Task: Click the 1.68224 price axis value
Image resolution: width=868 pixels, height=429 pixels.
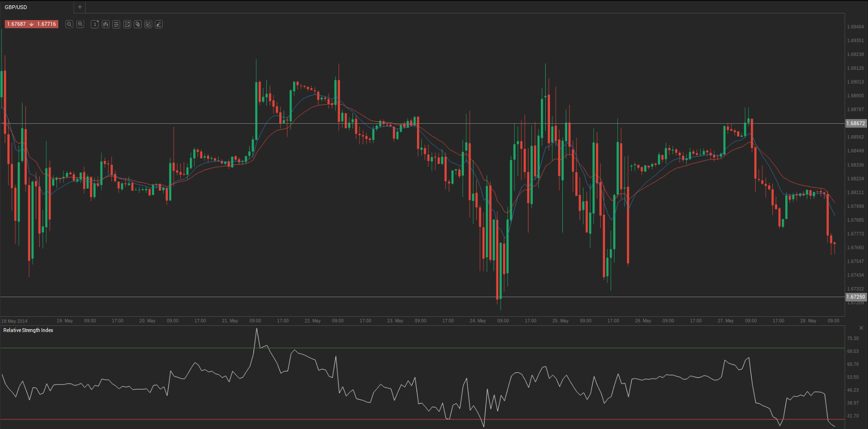Action: click(856, 179)
